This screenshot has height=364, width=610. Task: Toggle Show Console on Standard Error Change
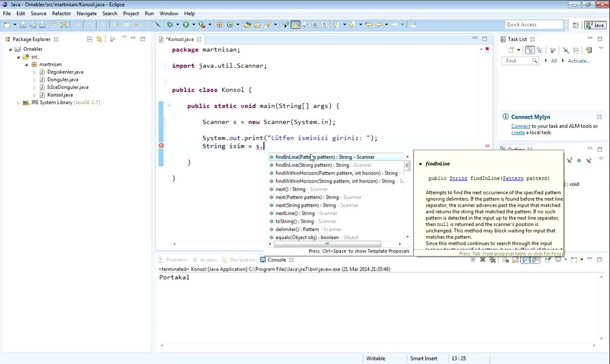coord(535,259)
